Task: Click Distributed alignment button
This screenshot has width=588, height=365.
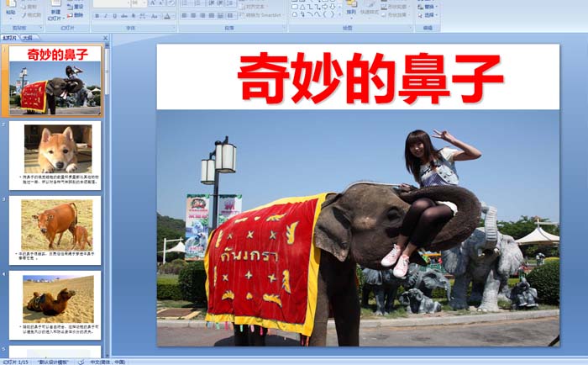Action: [220, 16]
